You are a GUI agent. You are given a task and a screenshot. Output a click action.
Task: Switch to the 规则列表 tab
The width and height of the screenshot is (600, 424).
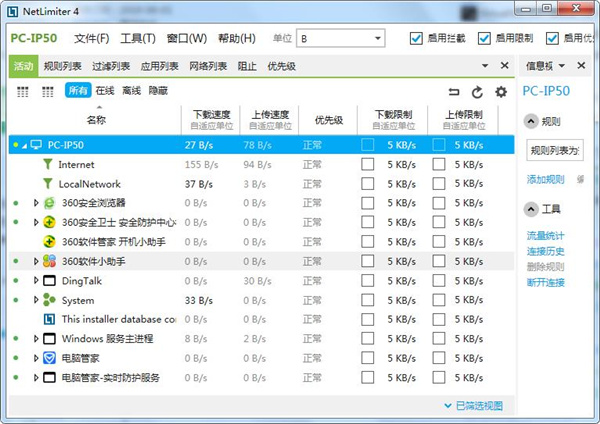click(x=63, y=66)
